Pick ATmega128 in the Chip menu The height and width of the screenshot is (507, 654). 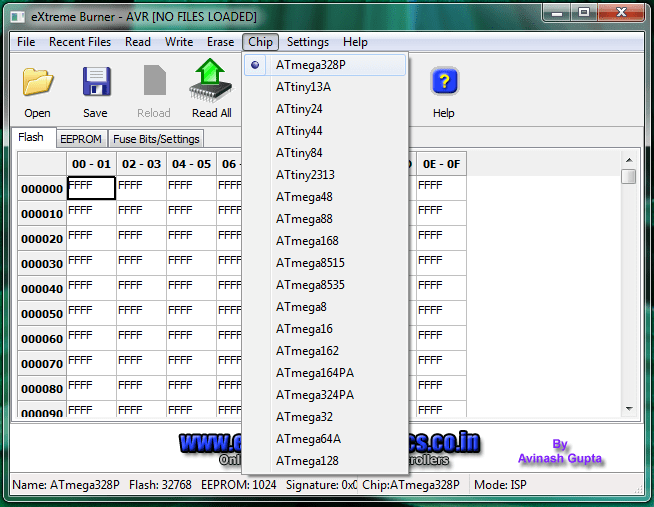point(307,461)
